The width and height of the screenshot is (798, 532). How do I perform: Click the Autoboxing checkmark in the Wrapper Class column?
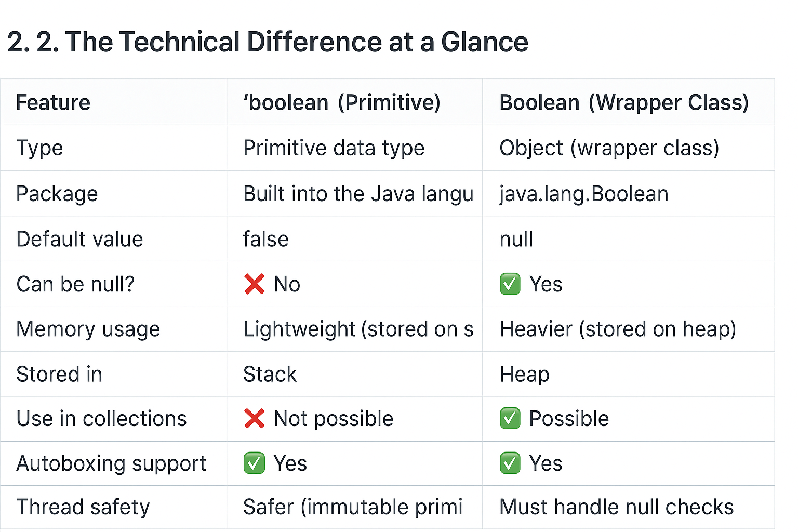tap(510, 463)
